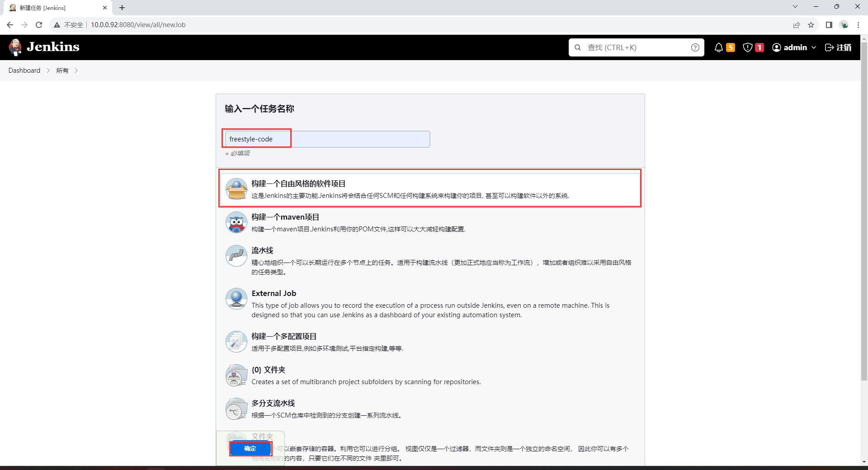Share this page icon
Viewport: 868px width, 470px height.
click(797, 25)
